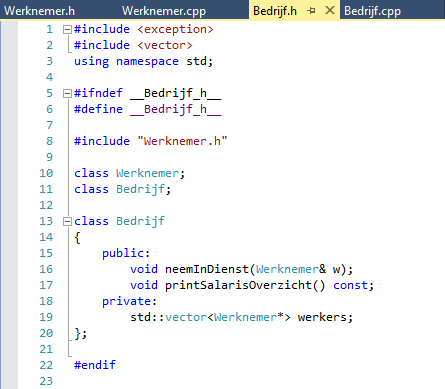The image size is (445, 389).
Task: Place cursor on 'using namespace std' line
Action: click(x=143, y=61)
